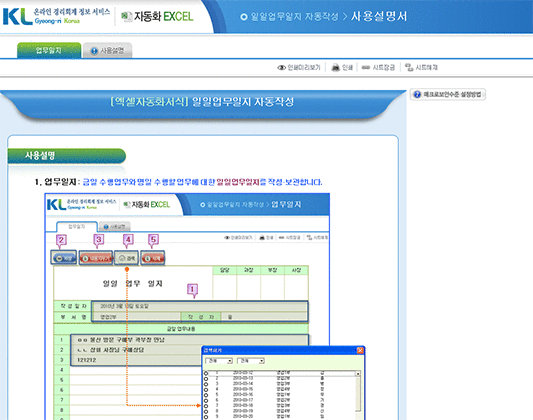Select radio for popup row 1
Image resolution: width=533 pixels, height=420 pixels.
point(206,373)
